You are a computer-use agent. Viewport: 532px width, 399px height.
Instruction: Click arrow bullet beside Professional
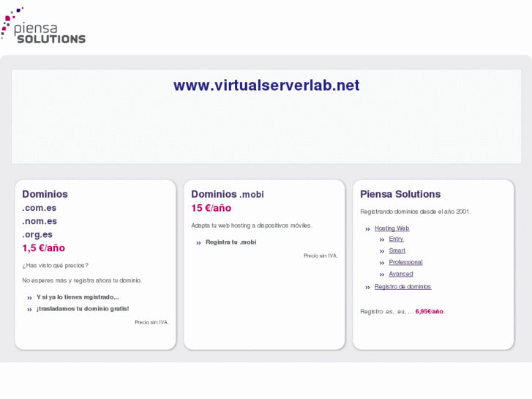(x=382, y=263)
